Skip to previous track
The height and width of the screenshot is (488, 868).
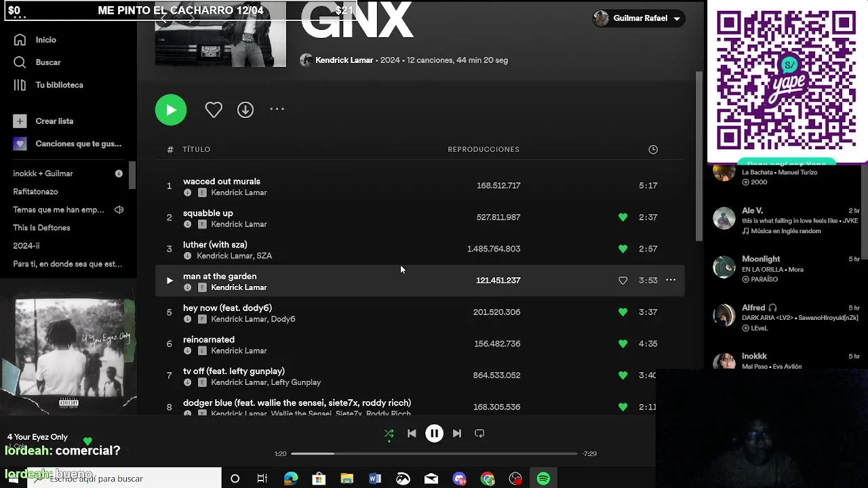pyautogui.click(x=412, y=434)
